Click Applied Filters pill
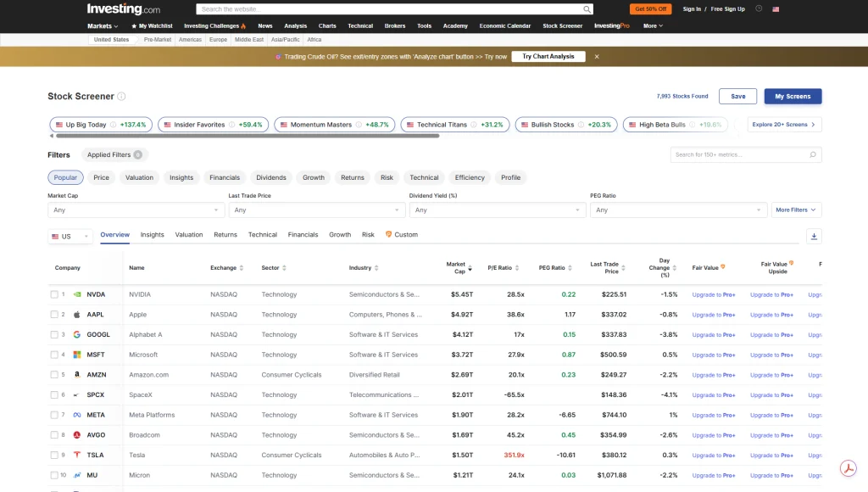 pos(114,154)
